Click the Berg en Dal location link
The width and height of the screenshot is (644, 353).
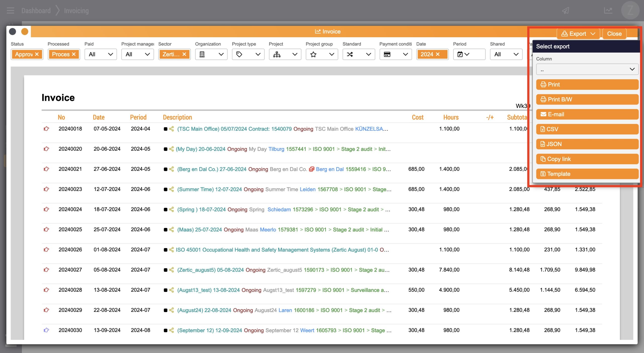[x=330, y=169]
